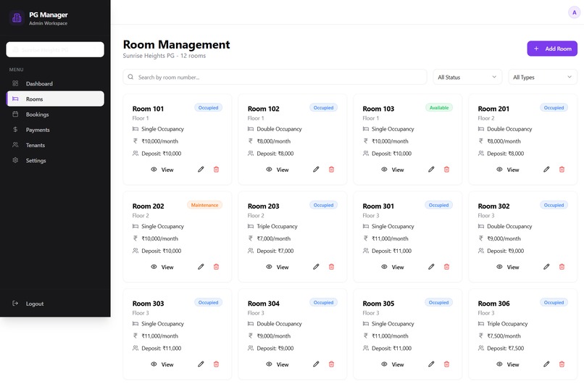This screenshot has width=584, height=392.
Task: Open Bookings in sidebar menu
Action: 55,114
